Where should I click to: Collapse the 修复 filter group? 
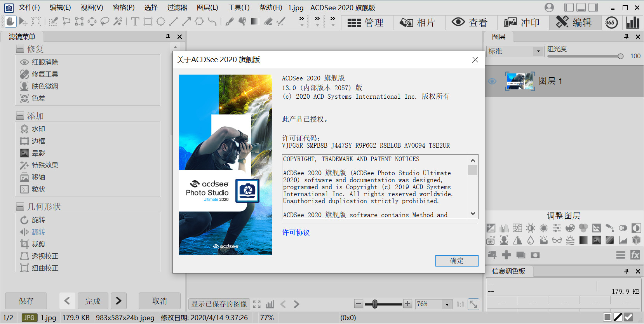[20, 49]
